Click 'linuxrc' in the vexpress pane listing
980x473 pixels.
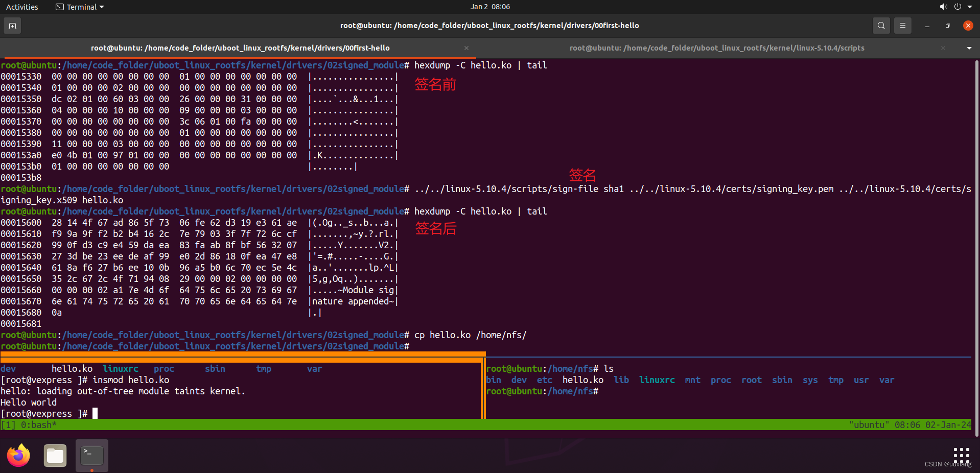(x=121, y=369)
